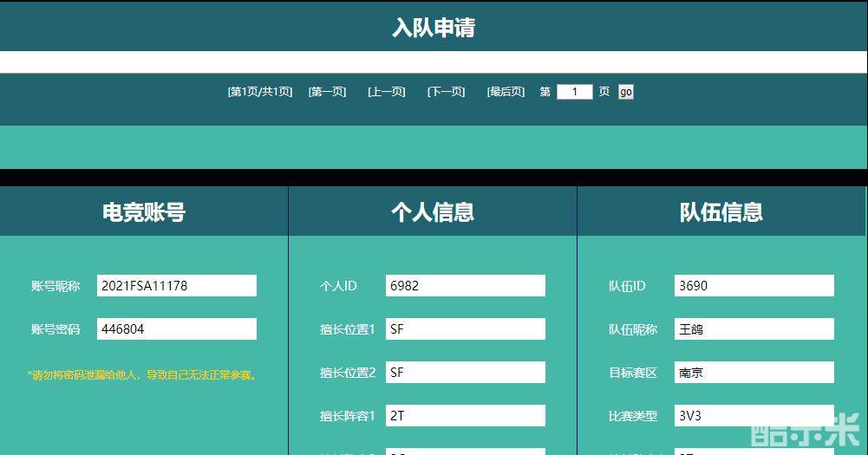
Task: Open the next page with [下一页]
Action: tap(446, 92)
